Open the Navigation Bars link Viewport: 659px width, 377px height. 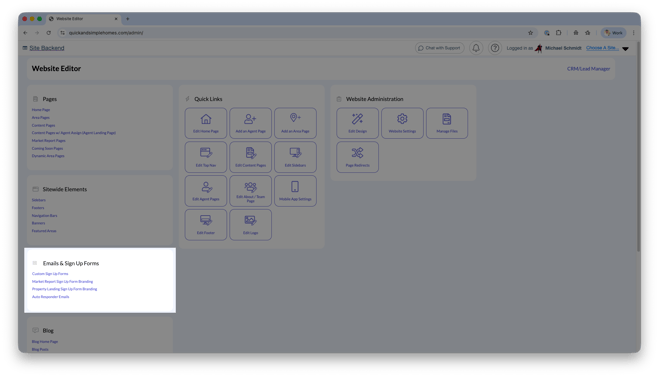[x=45, y=216]
